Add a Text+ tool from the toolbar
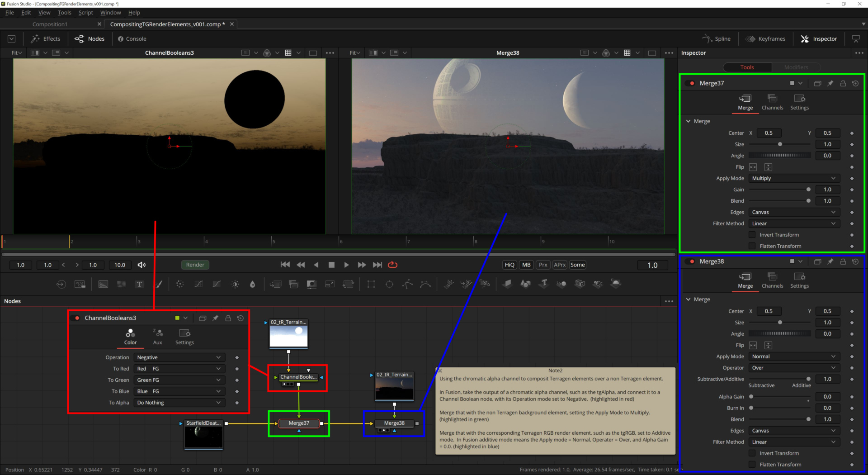Screen dimensions: 868x475 pyautogui.click(x=139, y=284)
